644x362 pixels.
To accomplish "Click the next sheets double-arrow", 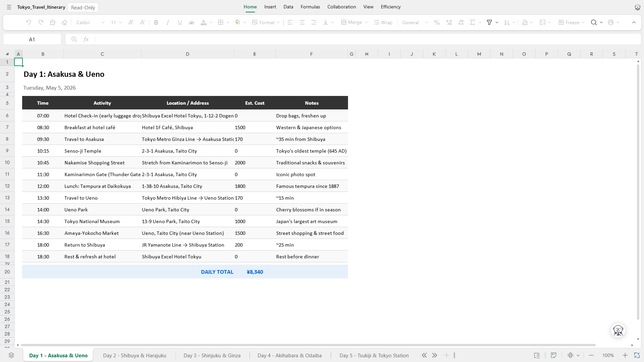I will point(435,355).
